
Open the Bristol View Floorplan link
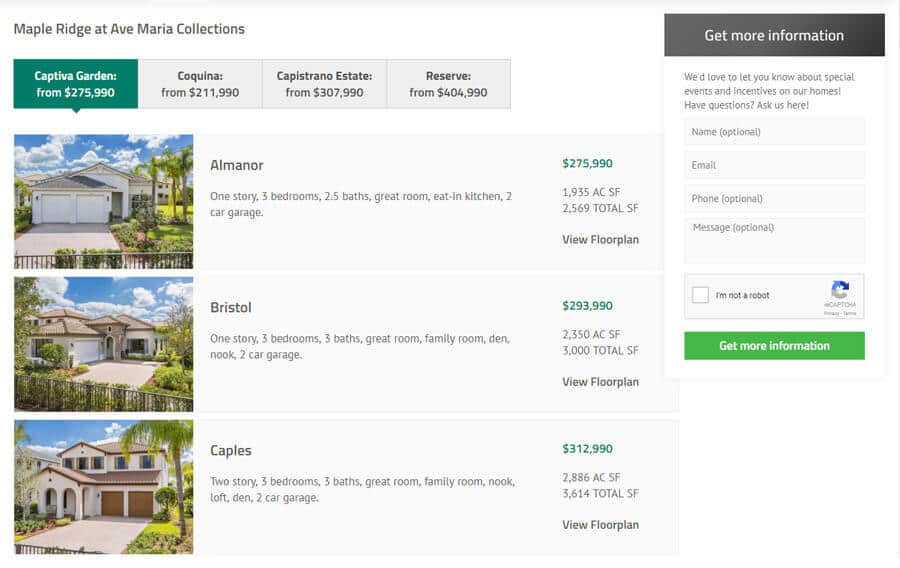coord(600,382)
